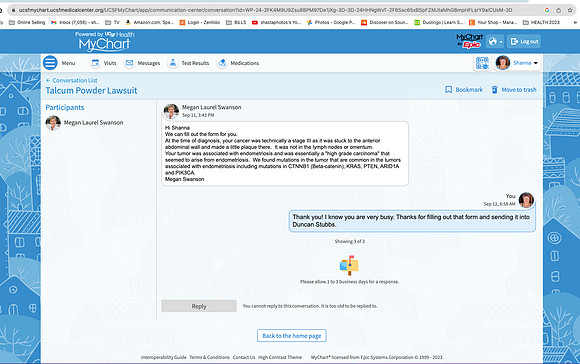Click the Talcum Powder Lawsuit heading
Screen dimensions: 580x364
91,91
